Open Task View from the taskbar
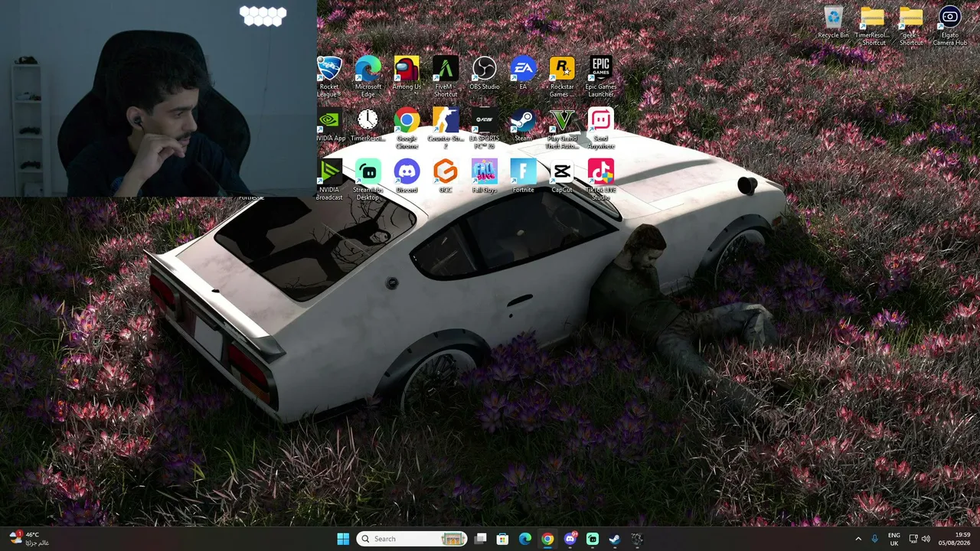Image resolution: width=980 pixels, height=551 pixels. pos(480,539)
